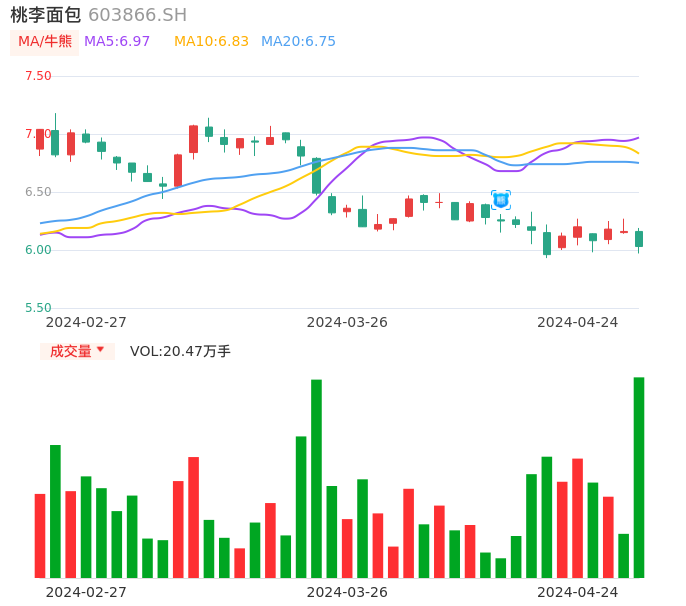This screenshot has width=686, height=606.
Task: Select the MA/牛熊 indicator tab
Action: [x=45, y=42]
